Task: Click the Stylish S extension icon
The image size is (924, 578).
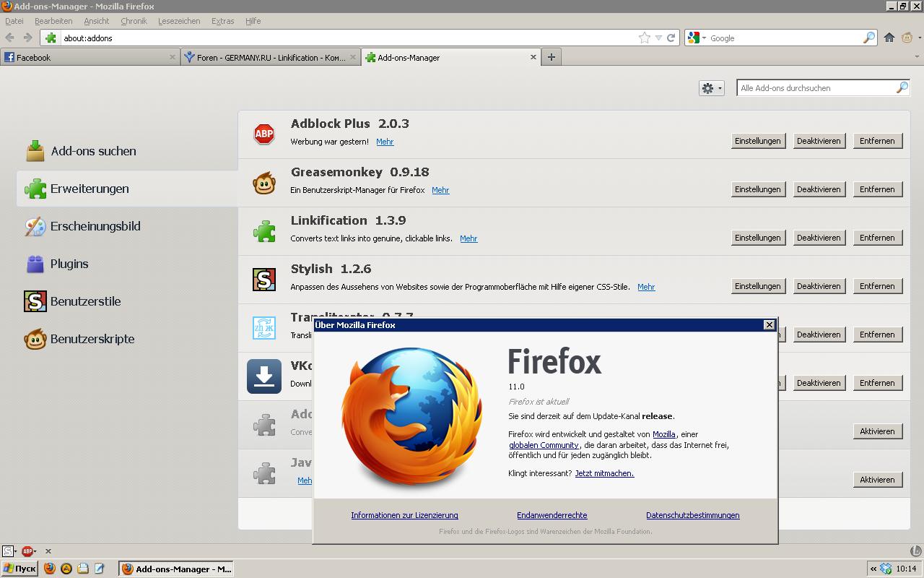Action: [x=264, y=280]
